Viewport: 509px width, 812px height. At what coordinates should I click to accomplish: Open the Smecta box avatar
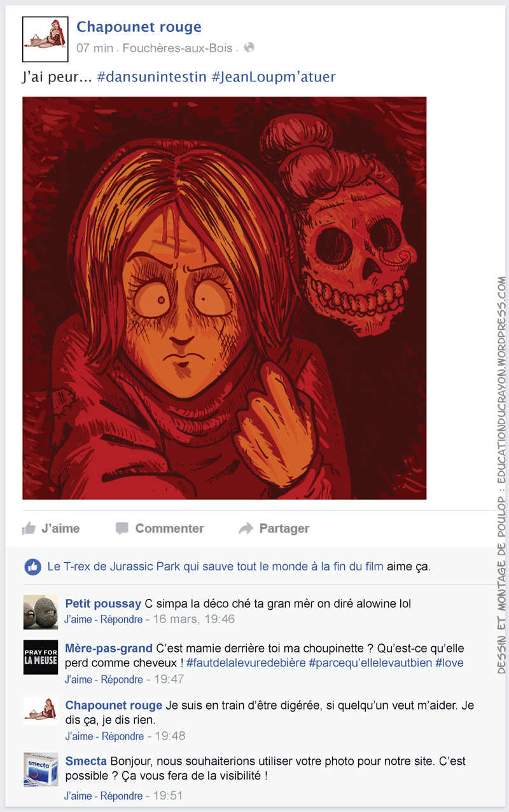pyautogui.click(x=41, y=769)
